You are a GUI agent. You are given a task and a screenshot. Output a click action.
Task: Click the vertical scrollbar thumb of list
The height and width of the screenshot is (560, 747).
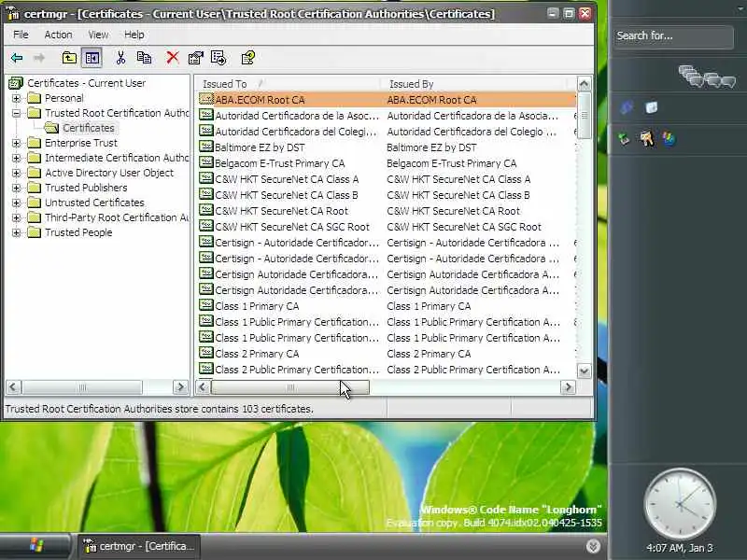[585, 115]
